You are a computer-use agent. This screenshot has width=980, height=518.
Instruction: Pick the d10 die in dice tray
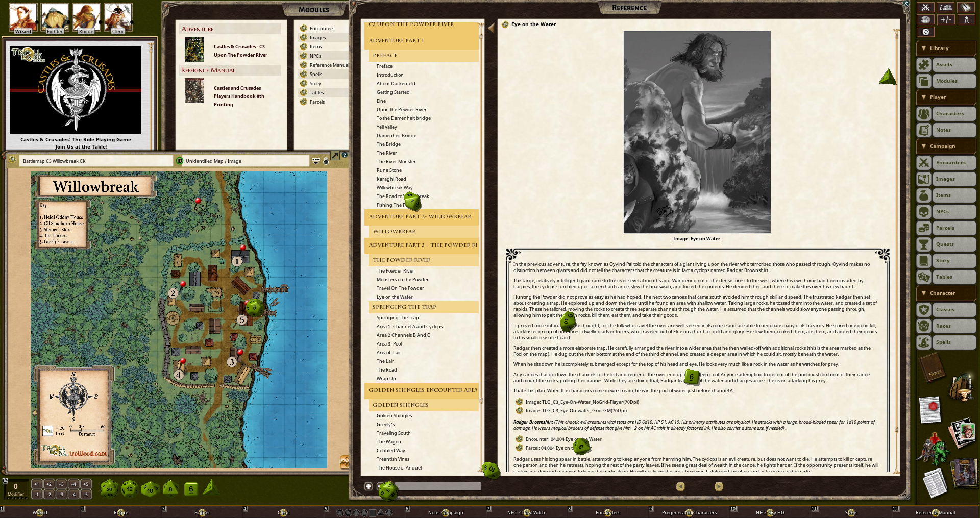[x=150, y=489]
